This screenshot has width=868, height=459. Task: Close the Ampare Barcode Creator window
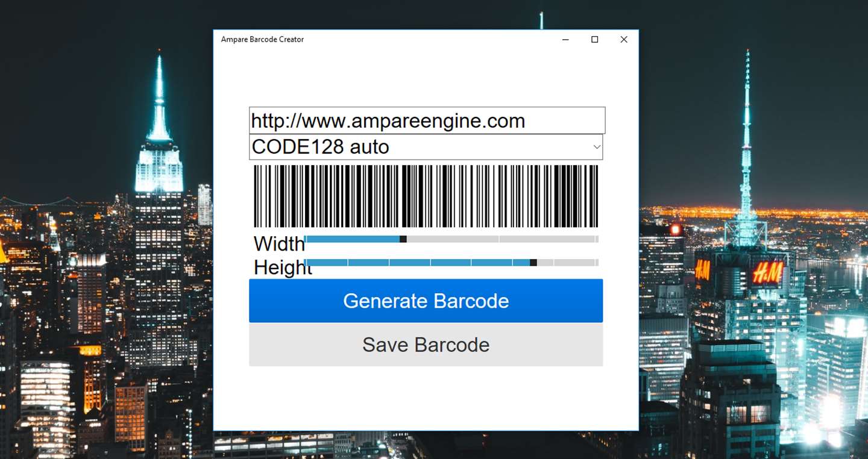click(624, 39)
